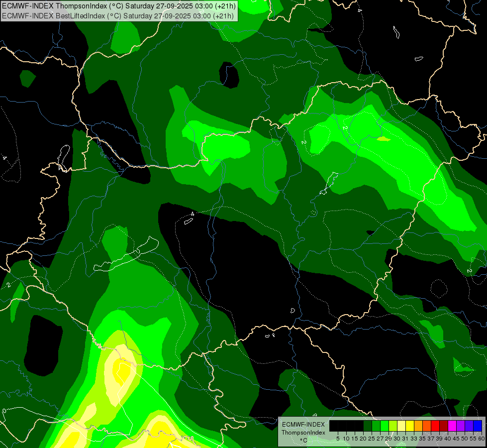487x448 pixels.
Task: Choose the bright red 37–39 legend swatch
Action: [435, 426]
